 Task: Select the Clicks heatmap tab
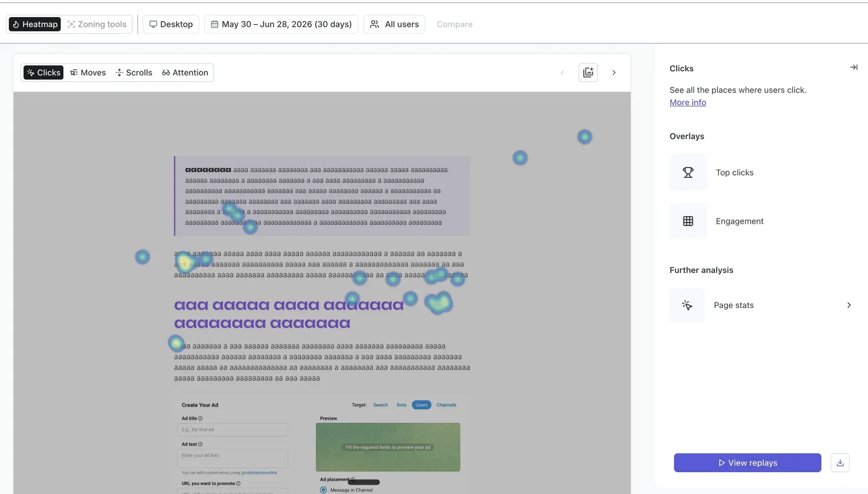pos(43,73)
